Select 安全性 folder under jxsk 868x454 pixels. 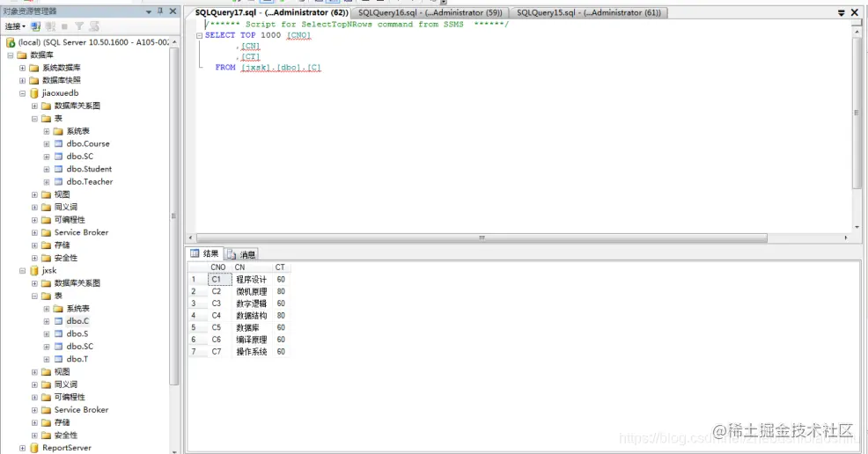click(66, 436)
